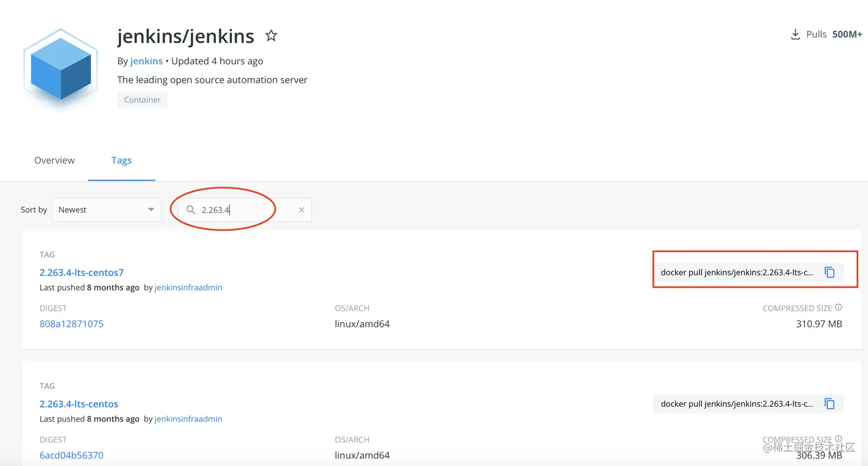Click the jenkins/jenkins cube logo
This screenshot has height=466, width=868.
click(60, 68)
